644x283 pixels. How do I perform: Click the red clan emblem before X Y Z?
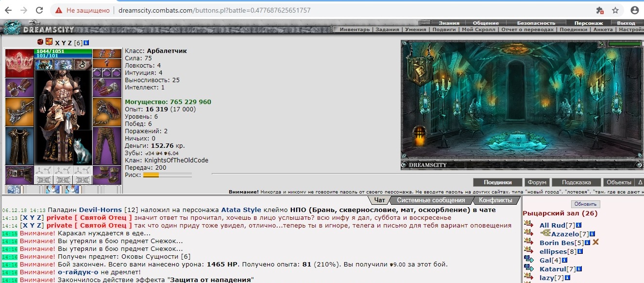tap(40, 42)
